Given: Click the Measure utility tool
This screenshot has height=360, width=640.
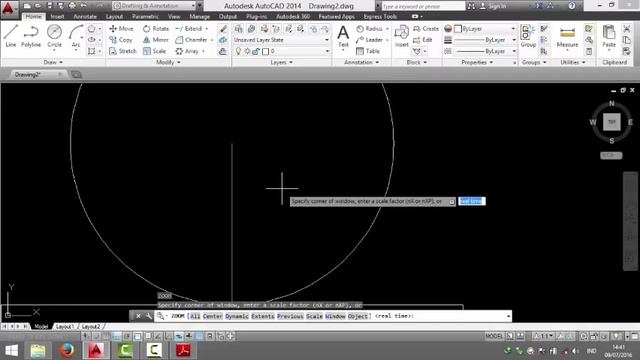Looking at the screenshot, I should 567,37.
